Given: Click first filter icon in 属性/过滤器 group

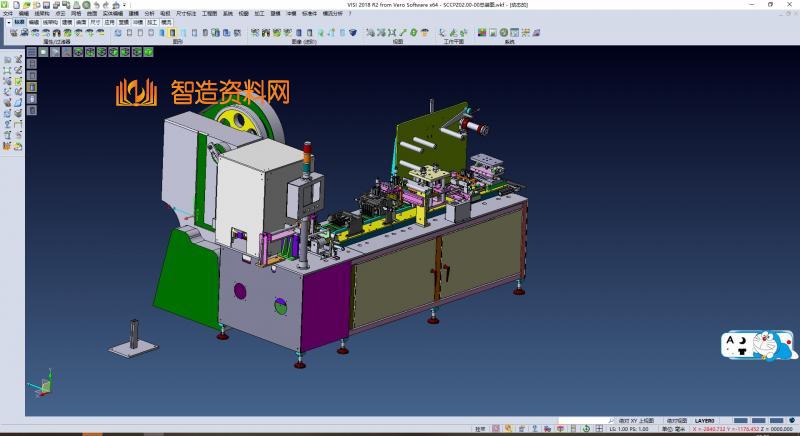Looking at the screenshot, I should tap(12, 33).
